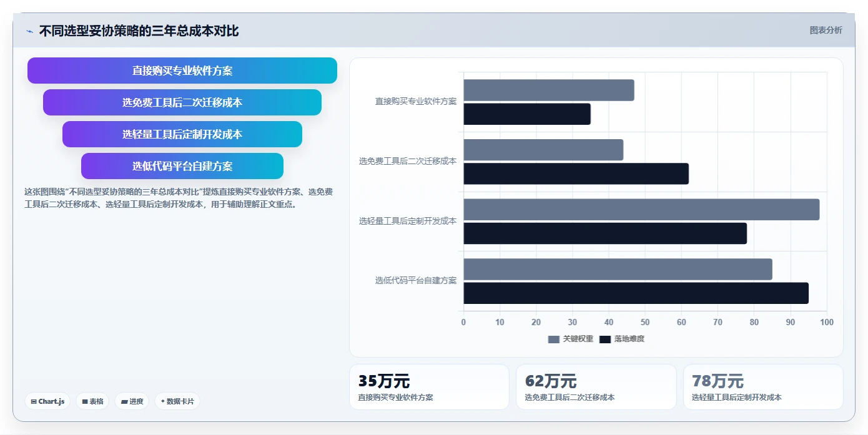Click the x-axis tick value 100

(x=827, y=322)
